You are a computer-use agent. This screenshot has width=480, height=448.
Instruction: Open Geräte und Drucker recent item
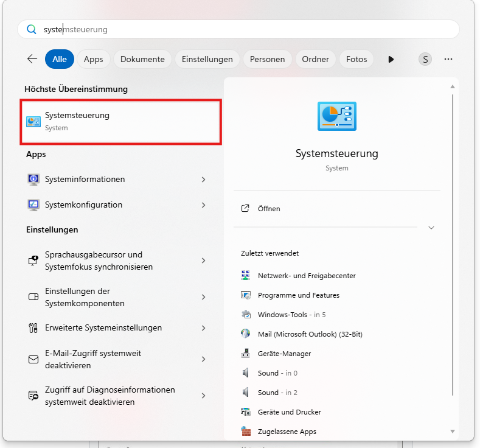[289, 412]
